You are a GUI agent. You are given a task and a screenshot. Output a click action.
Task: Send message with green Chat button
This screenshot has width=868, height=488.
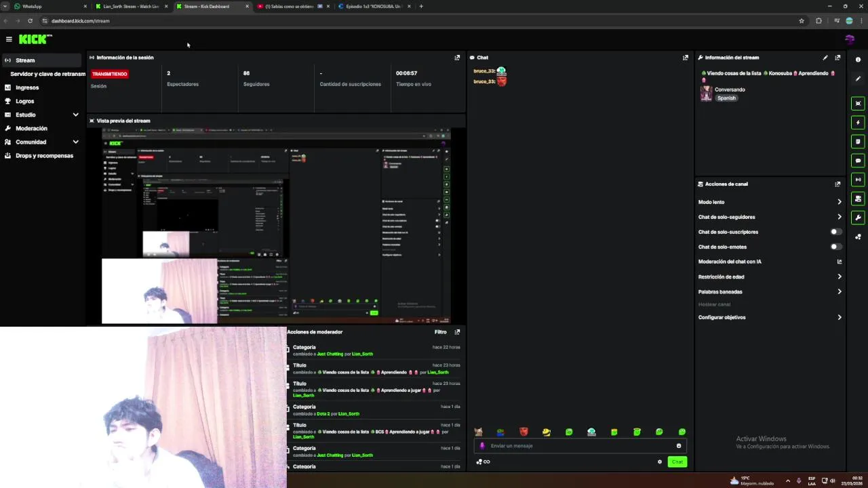coord(677,462)
